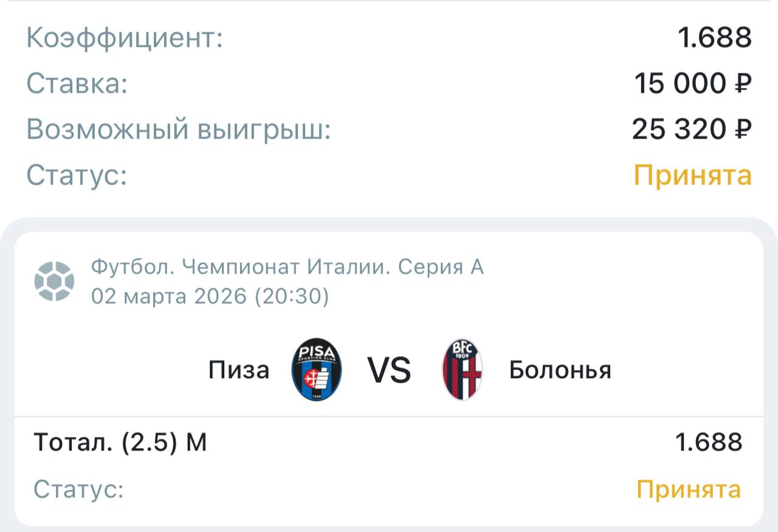Click the top Принята status label
Viewport: 778px width, 532px height.
point(693,176)
